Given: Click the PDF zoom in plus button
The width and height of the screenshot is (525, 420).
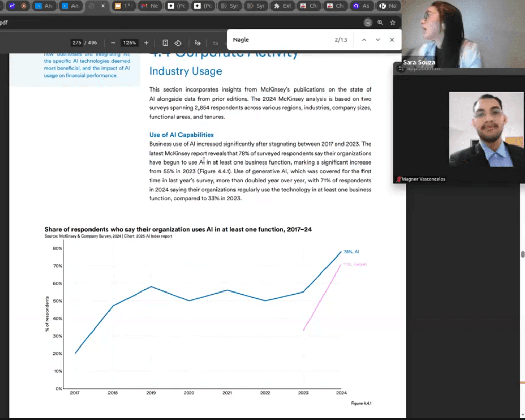Looking at the screenshot, I should tap(147, 43).
